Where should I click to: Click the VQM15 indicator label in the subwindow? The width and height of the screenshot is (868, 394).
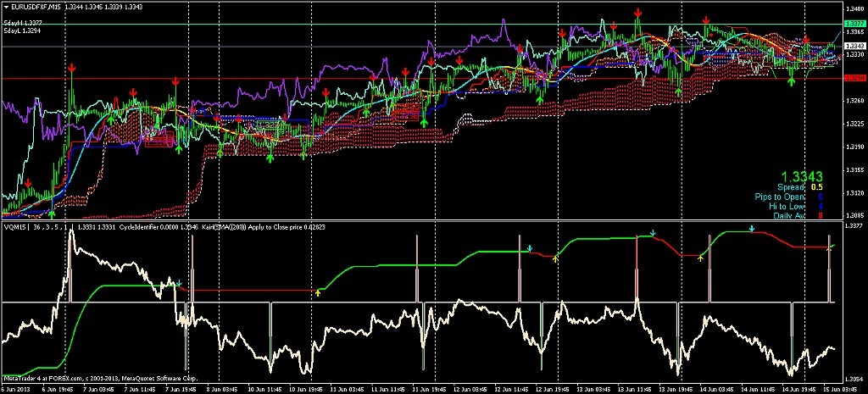coord(15,227)
